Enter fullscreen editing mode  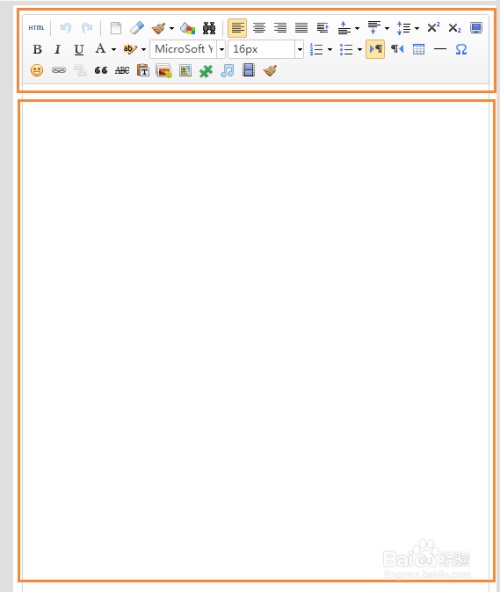pos(476,28)
